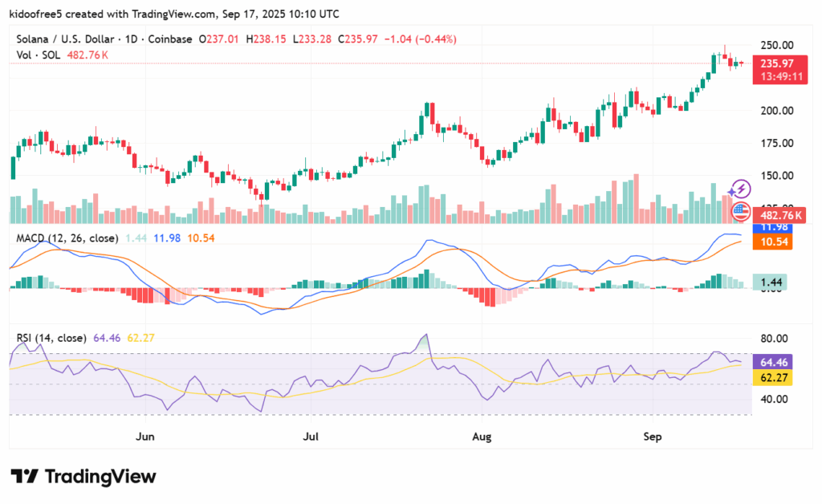Click the Sep label on the time axis
The width and height of the screenshot is (822, 504).
[652, 437]
